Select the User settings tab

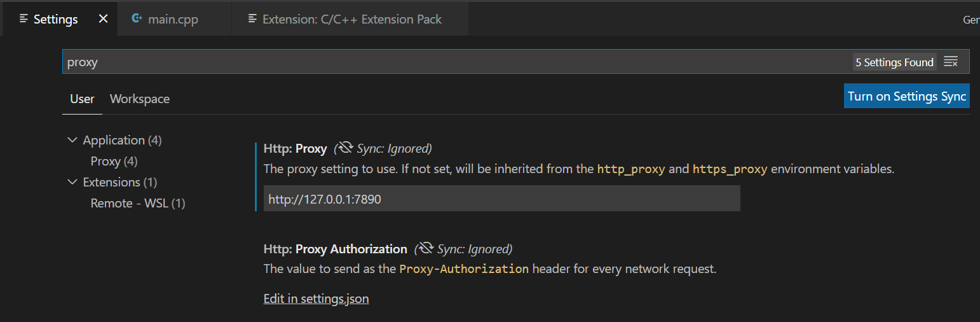click(82, 99)
